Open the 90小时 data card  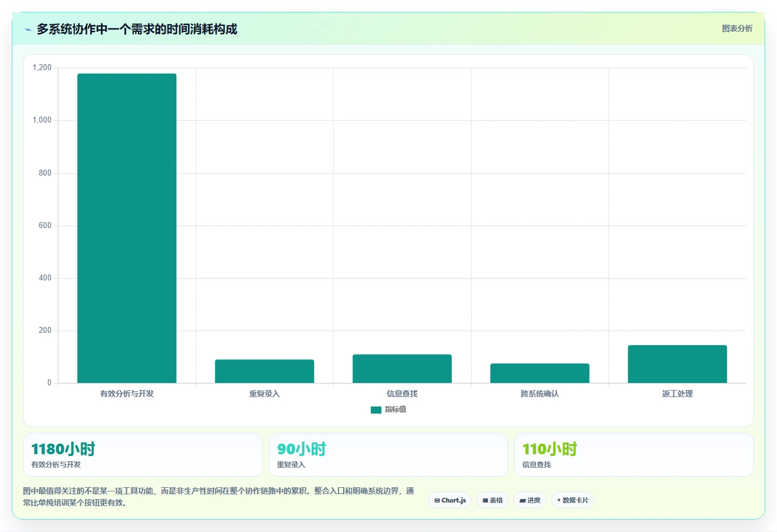[x=388, y=455]
